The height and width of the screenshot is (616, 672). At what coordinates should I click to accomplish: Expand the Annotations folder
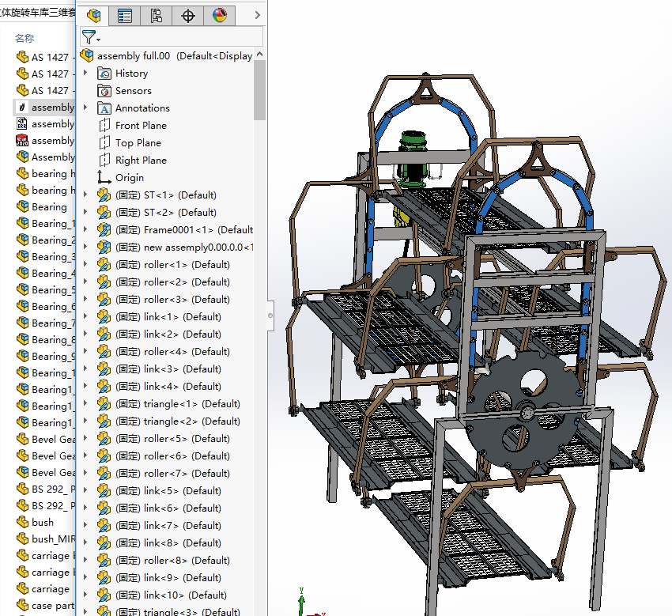85,108
